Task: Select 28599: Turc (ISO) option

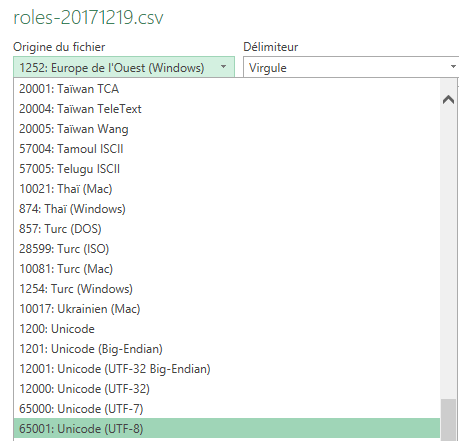Action: (227, 249)
